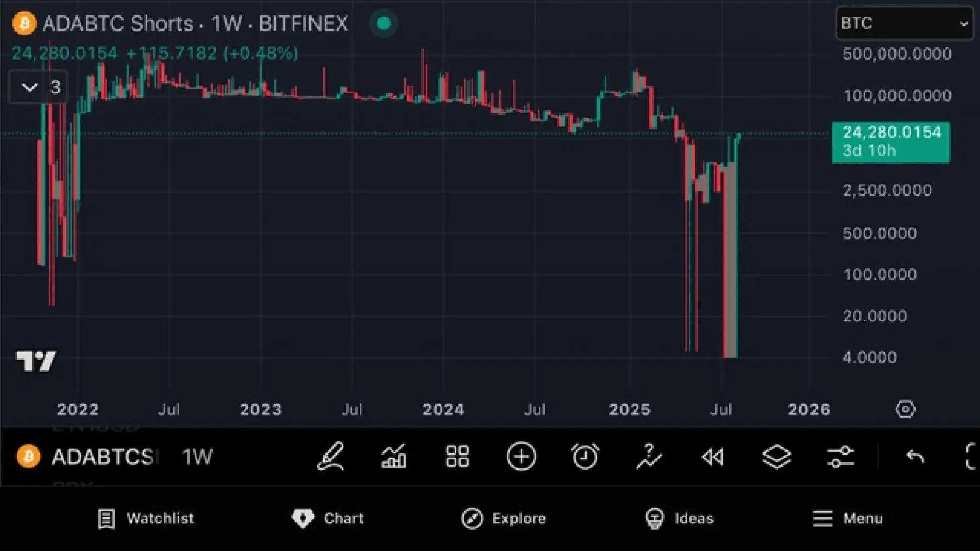Select the drawing pen tool

(x=331, y=456)
